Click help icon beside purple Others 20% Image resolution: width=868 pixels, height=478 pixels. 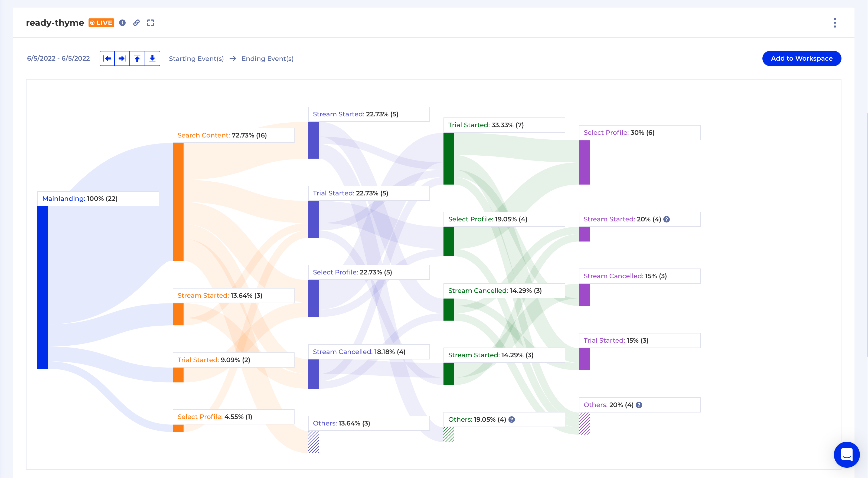(639, 405)
